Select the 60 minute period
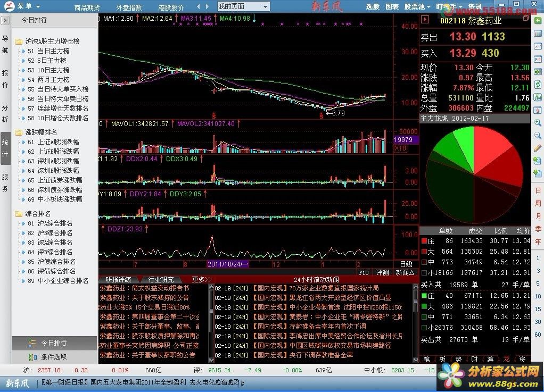Image resolution: width=544 pixels, height=392 pixels. click(x=538, y=335)
